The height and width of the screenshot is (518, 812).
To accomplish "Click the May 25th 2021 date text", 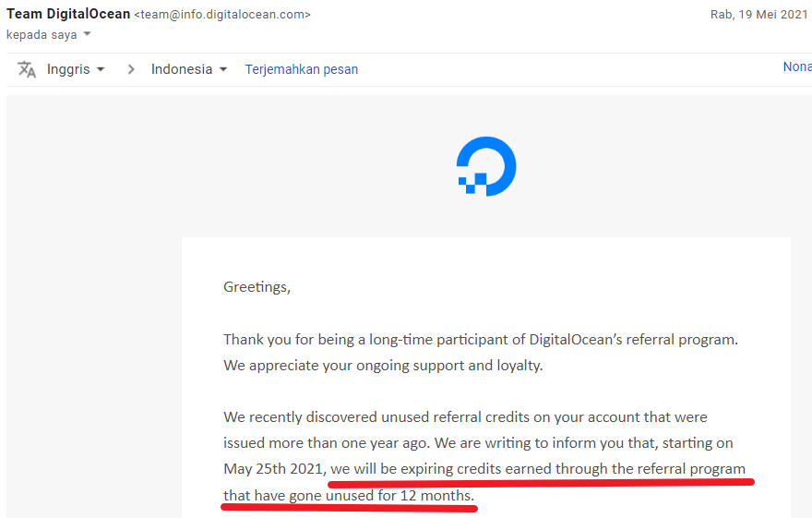I will [273, 469].
